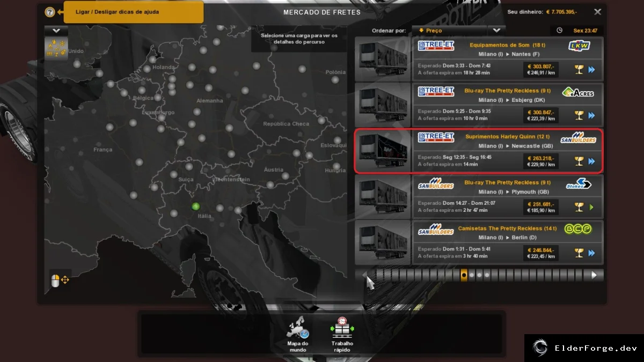644x362 pixels.
Task: Click the trophy icon in the Plymouth job row
Action: pos(579,207)
